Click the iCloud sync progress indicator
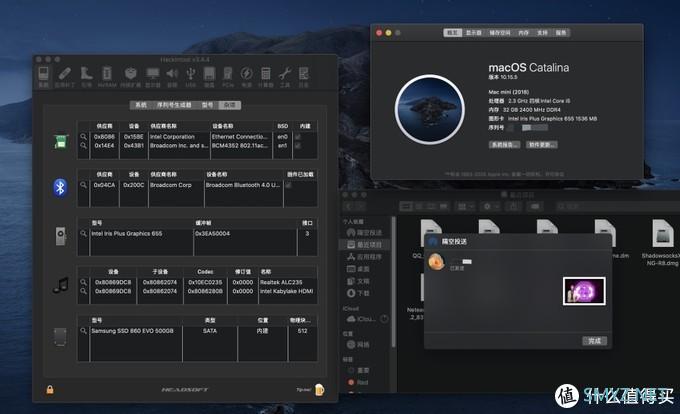This screenshot has height=414, width=680. 384,319
